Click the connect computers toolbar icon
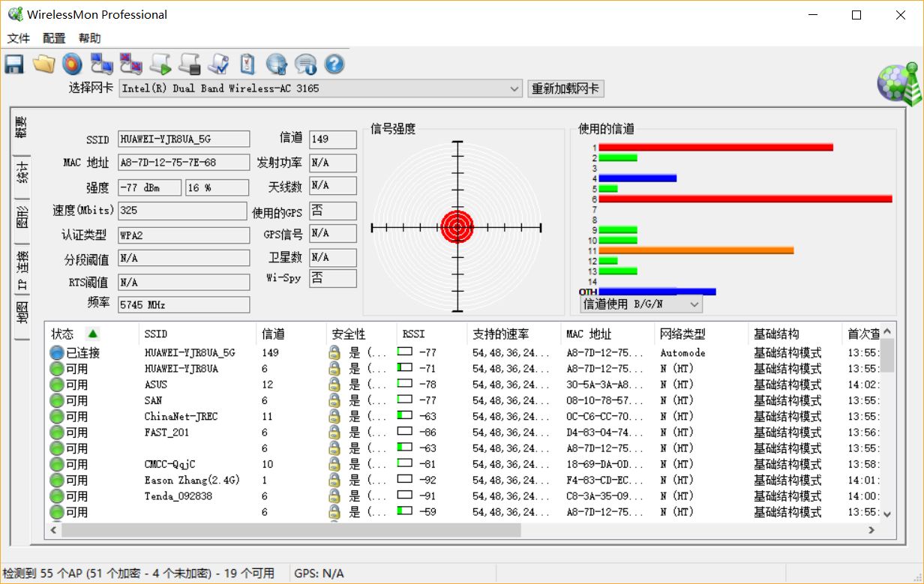This screenshot has width=924, height=584. click(101, 64)
